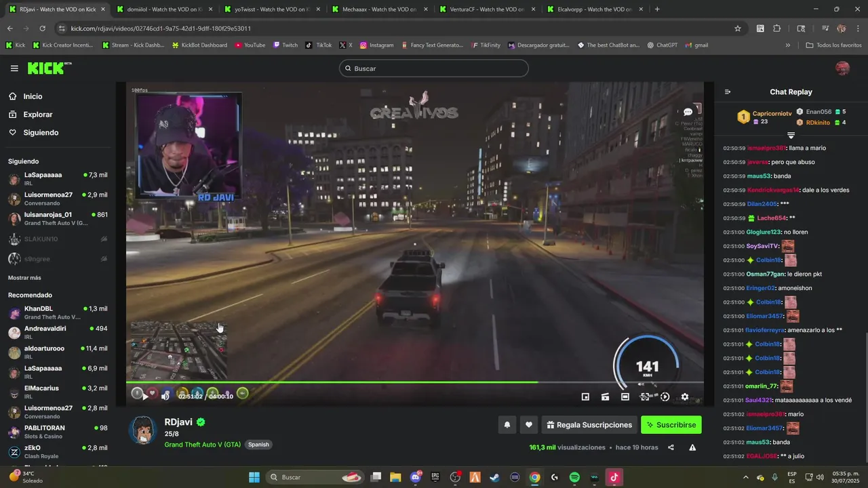
Task: Open the Kick user profile avatar menu
Action: (842, 68)
